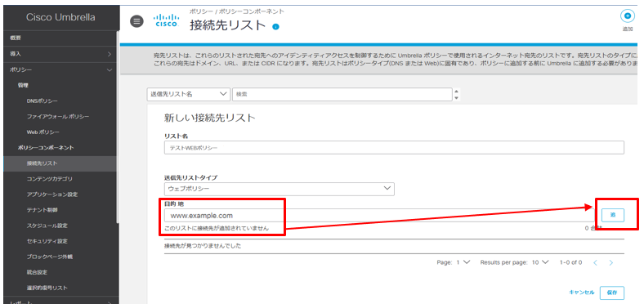
Task: Open the 送信先リストタイプ dropdown
Action: [279, 189]
